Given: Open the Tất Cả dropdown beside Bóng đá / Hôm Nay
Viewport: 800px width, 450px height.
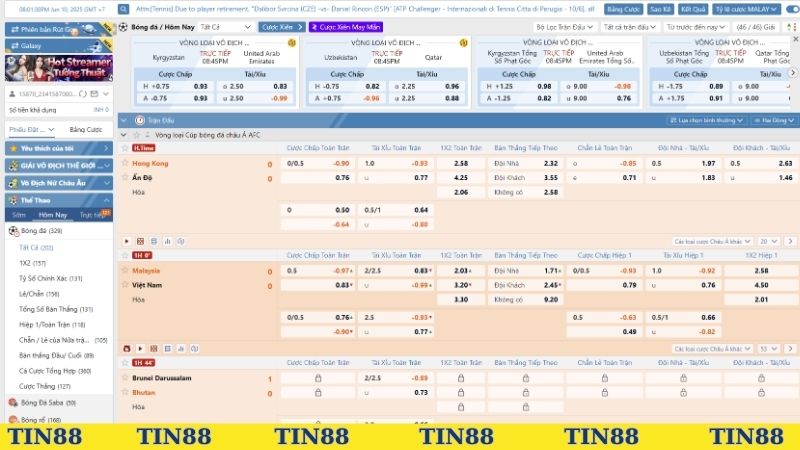Looking at the screenshot, I should 225,27.
